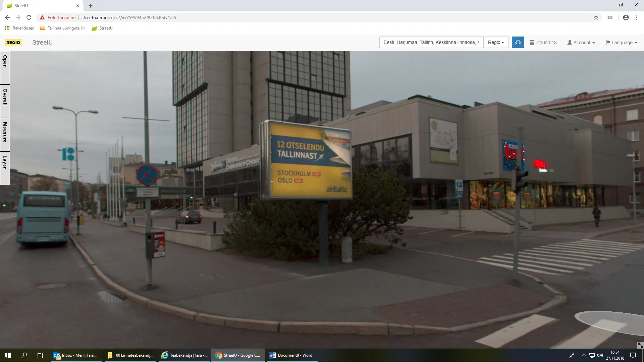
Task: Open Document8 Word from taskbar
Action: [x=291, y=355]
